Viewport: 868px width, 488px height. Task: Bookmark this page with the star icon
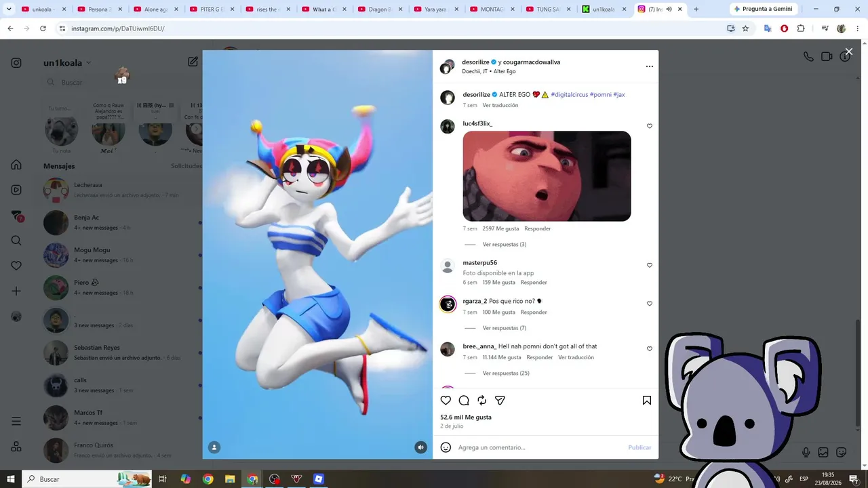coord(745,28)
